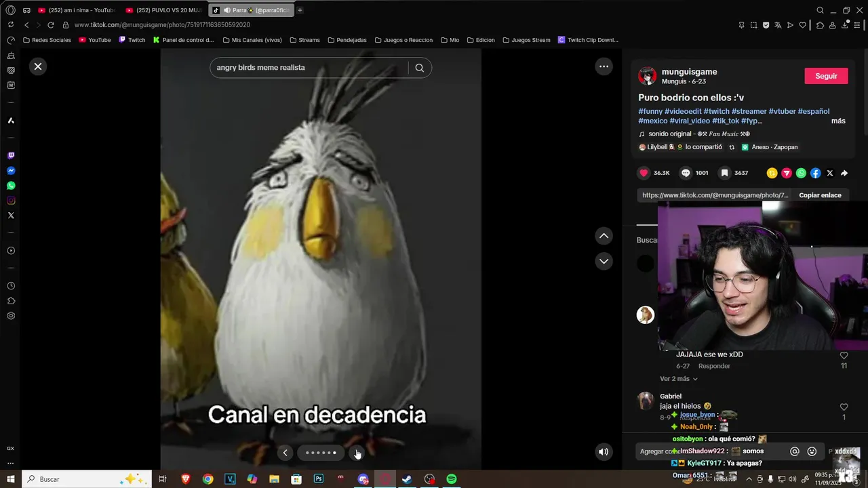Open 'Mis Canales (vivos)' bookmark folder
868x488 pixels.
[x=252, y=40]
